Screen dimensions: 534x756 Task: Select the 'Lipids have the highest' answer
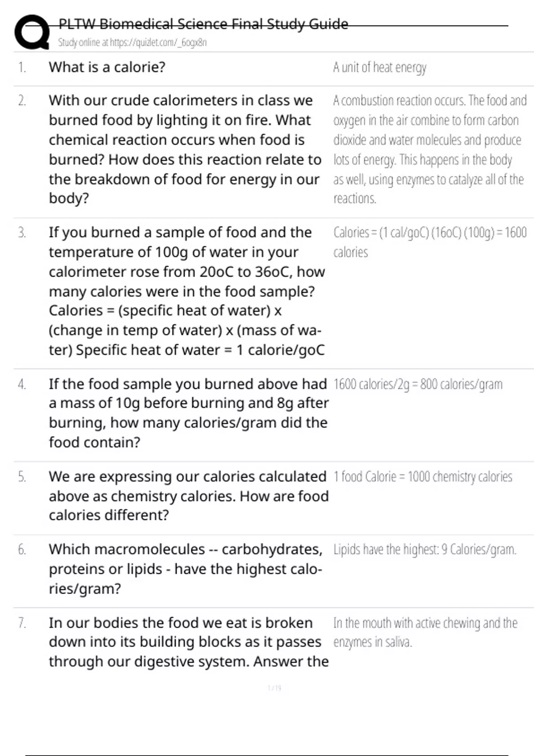(425, 550)
